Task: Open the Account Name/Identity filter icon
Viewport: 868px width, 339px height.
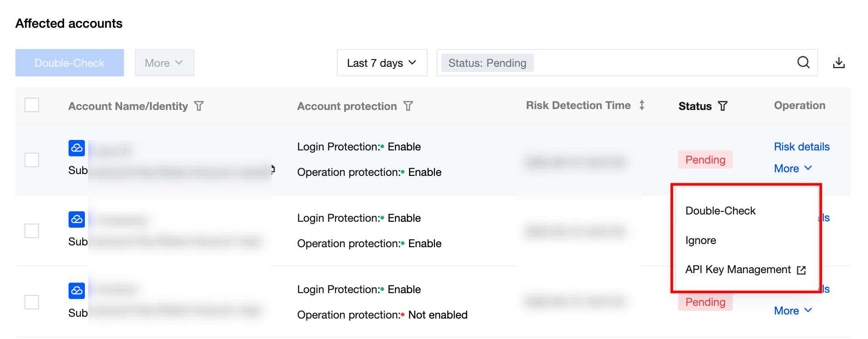Action: [x=199, y=106]
